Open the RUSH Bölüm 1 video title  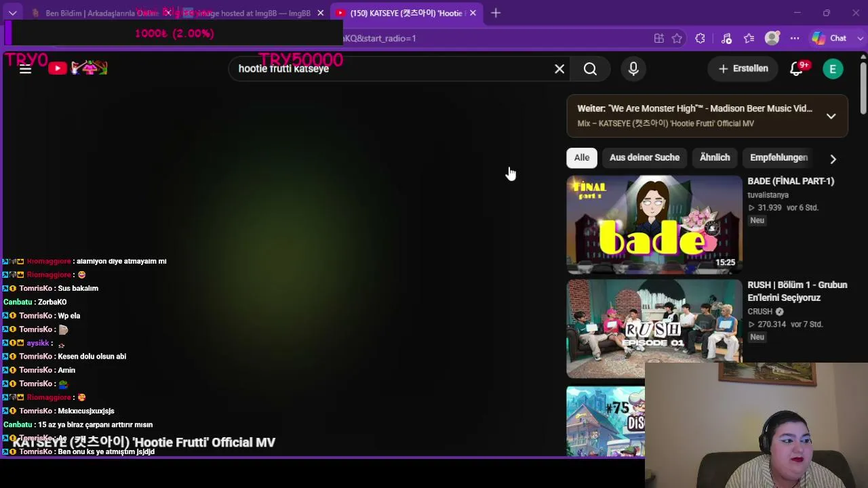click(x=797, y=291)
